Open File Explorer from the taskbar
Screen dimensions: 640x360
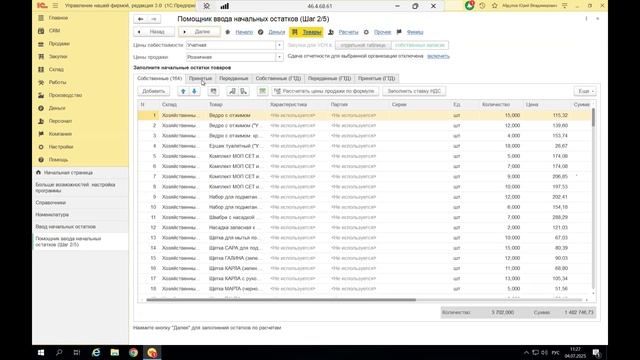115,353
